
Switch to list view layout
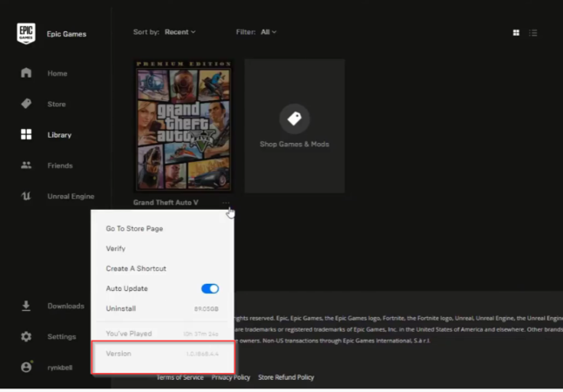(x=533, y=33)
